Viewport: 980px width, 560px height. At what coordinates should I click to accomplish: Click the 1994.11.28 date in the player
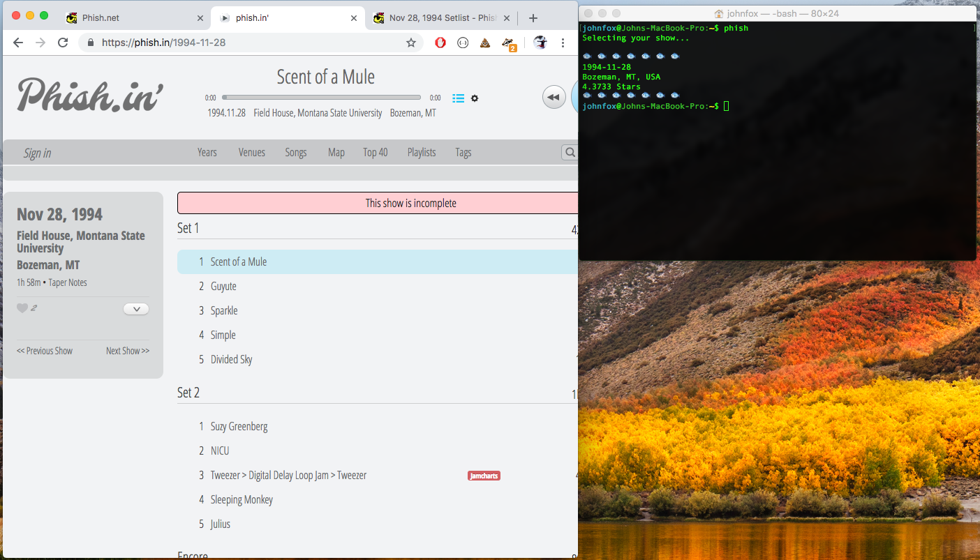pos(226,113)
